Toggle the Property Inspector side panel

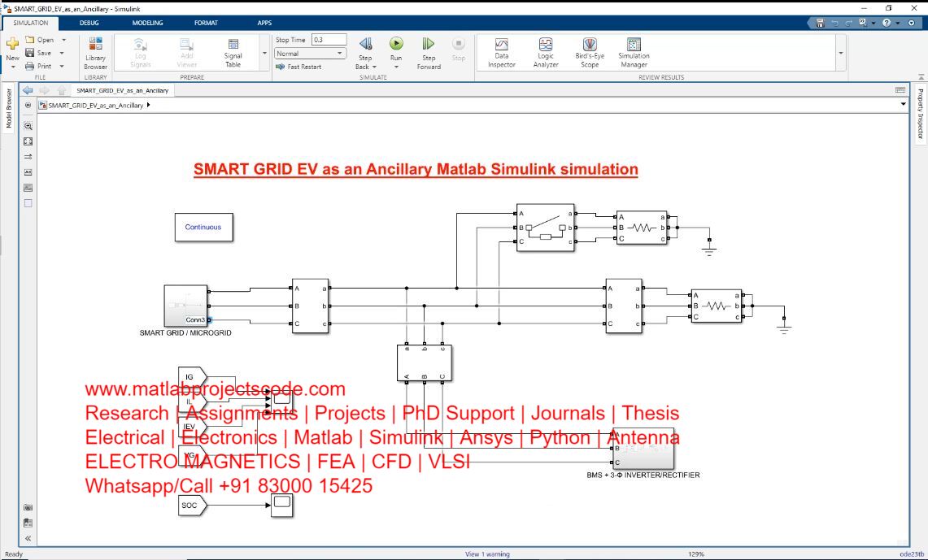(x=921, y=114)
